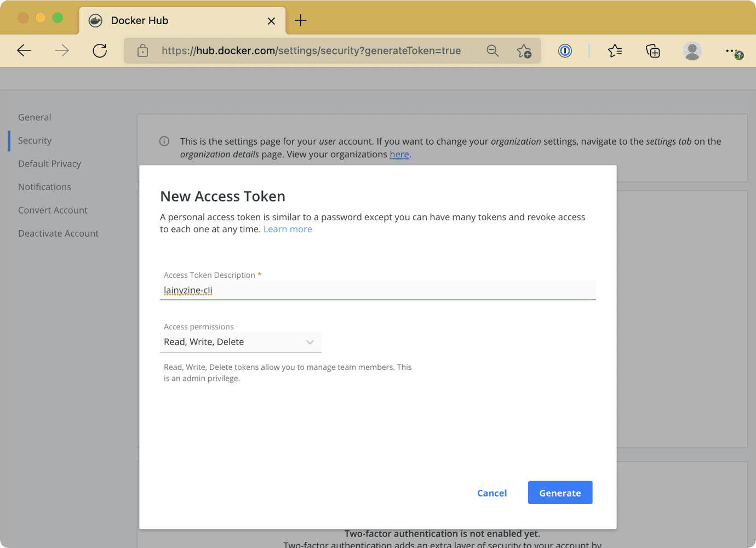Focus the Access Token Description field

click(x=377, y=290)
